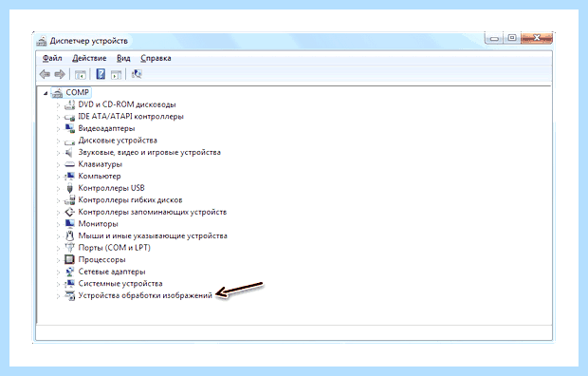
Task: Open the Действие menu
Action: click(x=89, y=58)
